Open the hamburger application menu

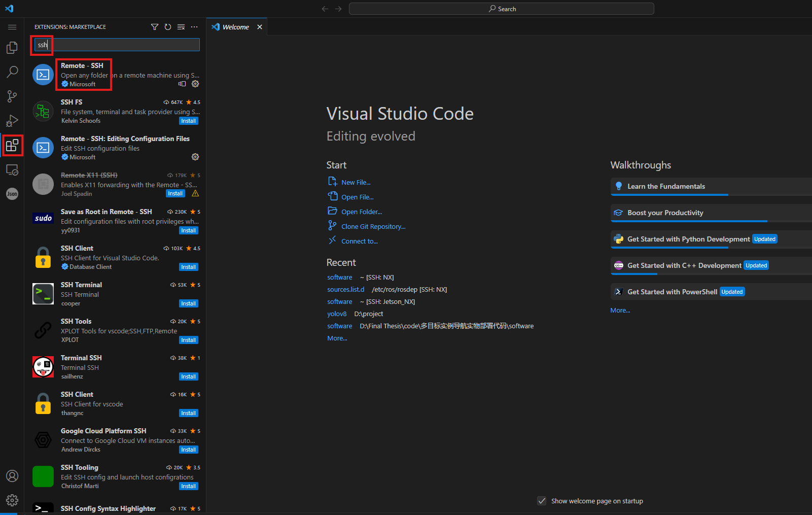pyautogui.click(x=12, y=27)
